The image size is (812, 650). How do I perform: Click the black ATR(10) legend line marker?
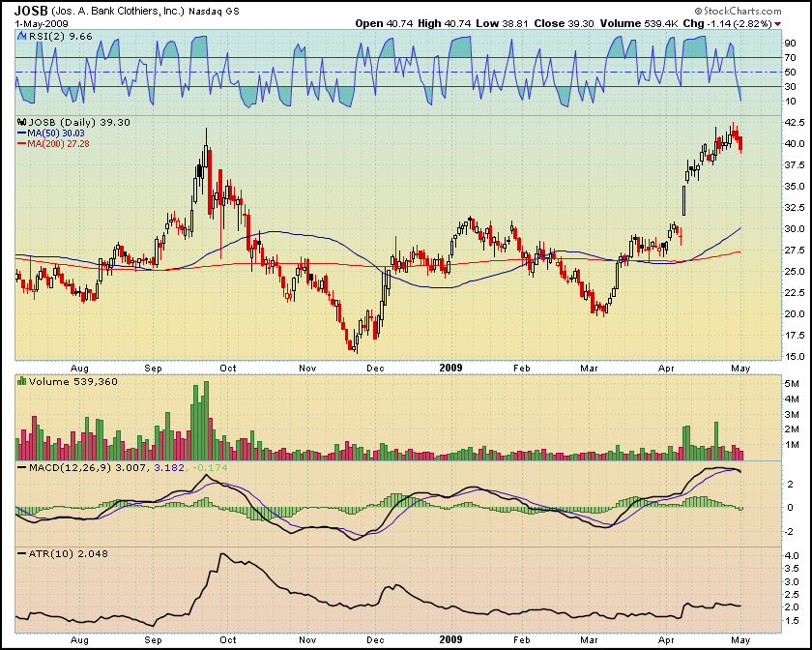[21, 553]
